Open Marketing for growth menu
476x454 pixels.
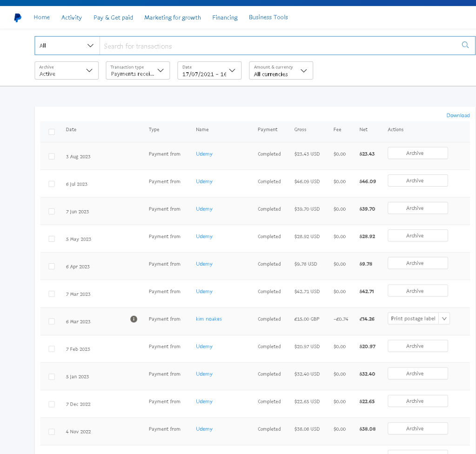point(173,18)
